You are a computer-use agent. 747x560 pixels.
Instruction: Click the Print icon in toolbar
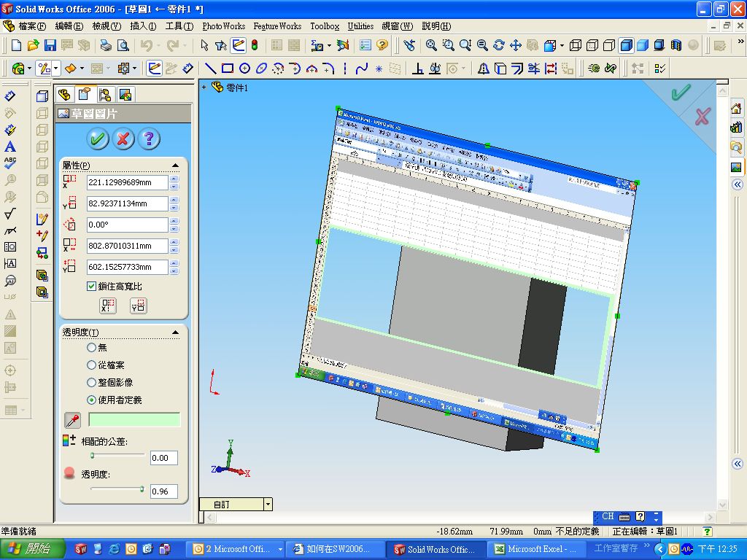[106, 45]
